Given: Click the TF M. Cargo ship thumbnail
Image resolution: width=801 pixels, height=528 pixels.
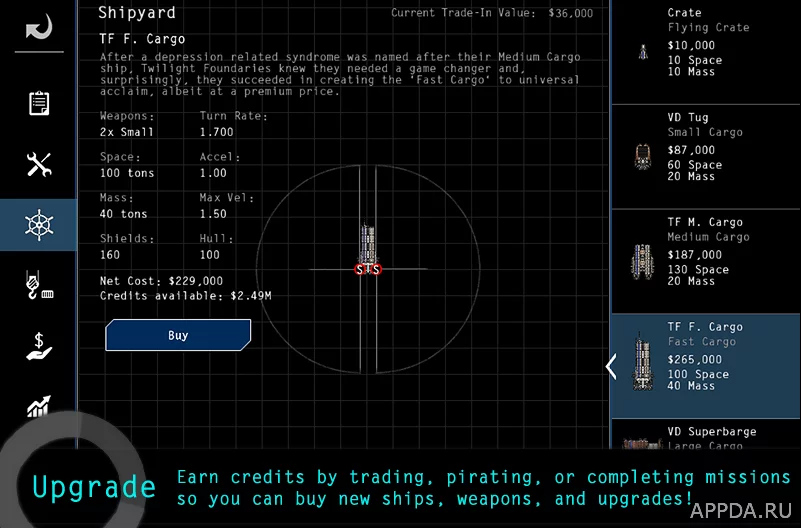Looking at the screenshot, I should 642,261.
